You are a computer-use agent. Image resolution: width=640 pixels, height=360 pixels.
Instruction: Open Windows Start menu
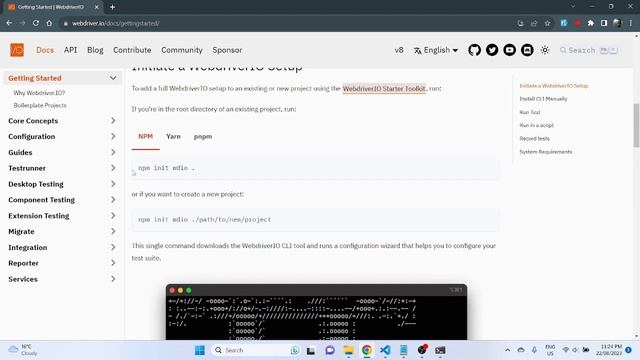pyautogui.click(x=200, y=350)
